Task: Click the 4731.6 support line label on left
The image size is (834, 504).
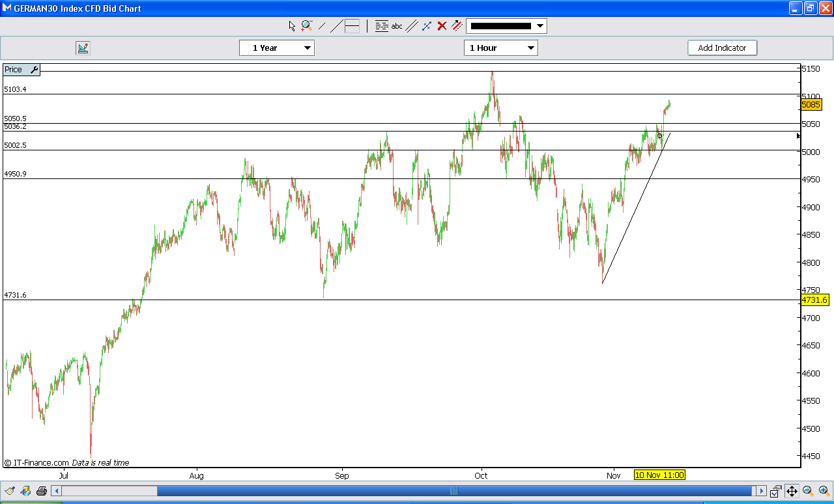Action: [15, 295]
